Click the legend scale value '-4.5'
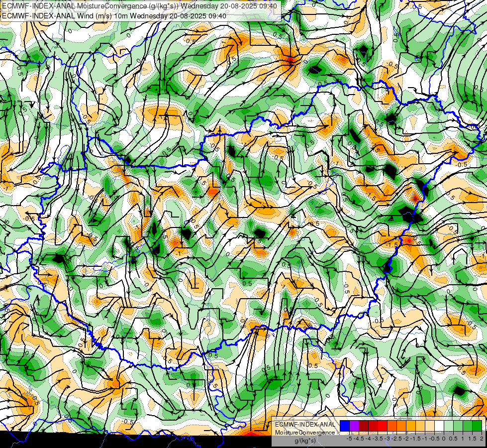487x448 pixels. point(359,439)
